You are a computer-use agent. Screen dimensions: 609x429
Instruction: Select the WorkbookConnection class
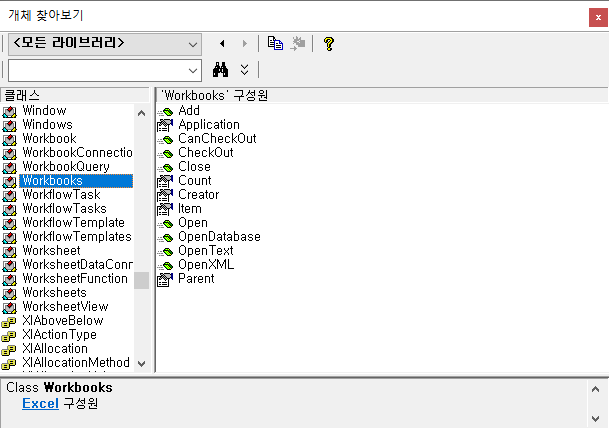point(77,153)
